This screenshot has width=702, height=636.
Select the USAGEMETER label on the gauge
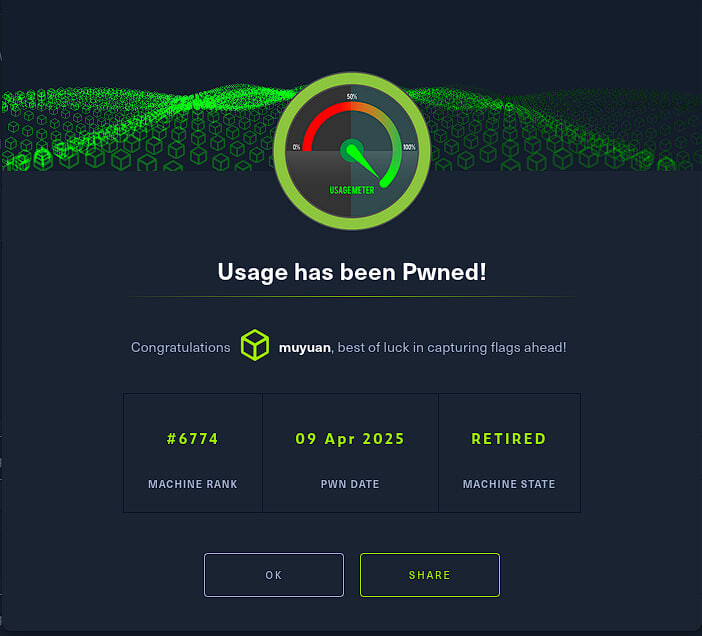click(x=352, y=190)
